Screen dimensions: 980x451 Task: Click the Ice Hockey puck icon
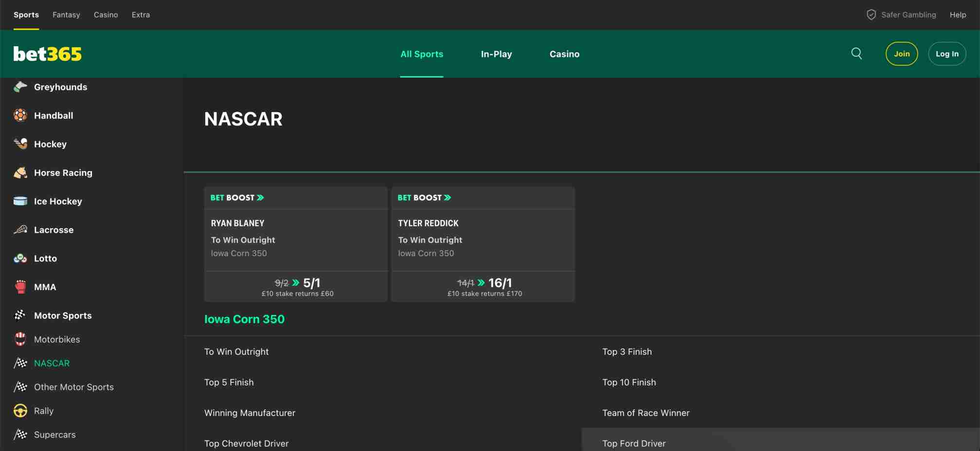click(x=20, y=201)
